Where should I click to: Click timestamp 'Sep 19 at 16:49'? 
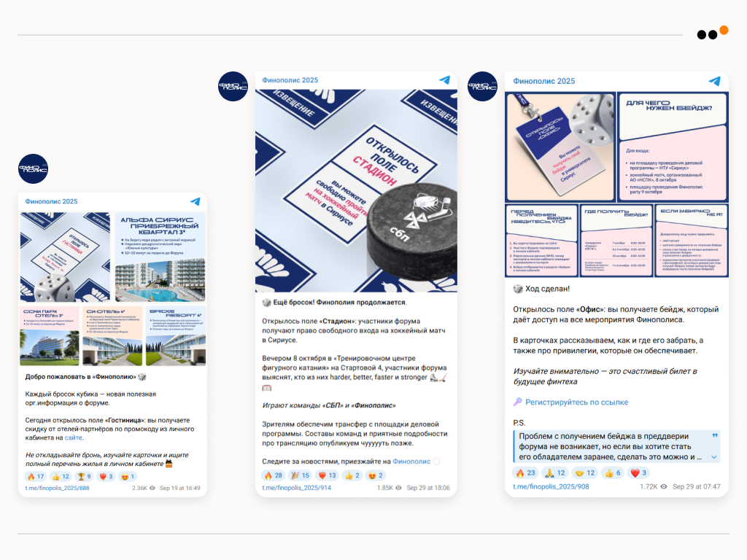coord(179,488)
